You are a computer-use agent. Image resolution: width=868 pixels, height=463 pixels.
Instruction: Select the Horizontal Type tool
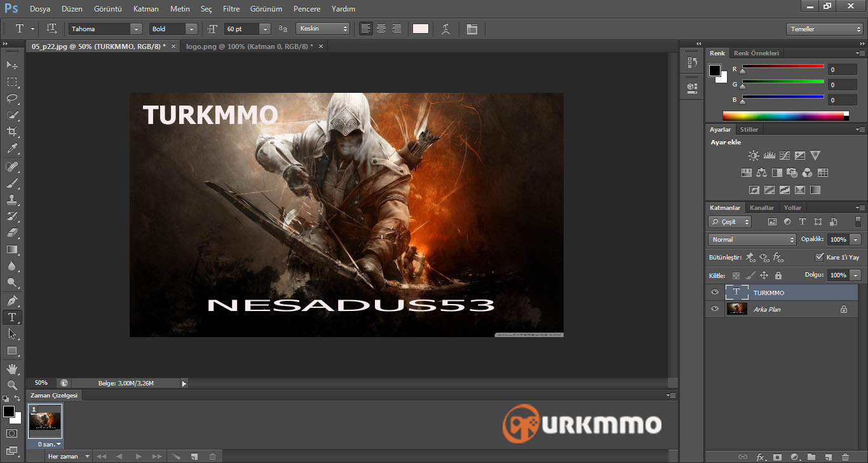[x=12, y=317]
